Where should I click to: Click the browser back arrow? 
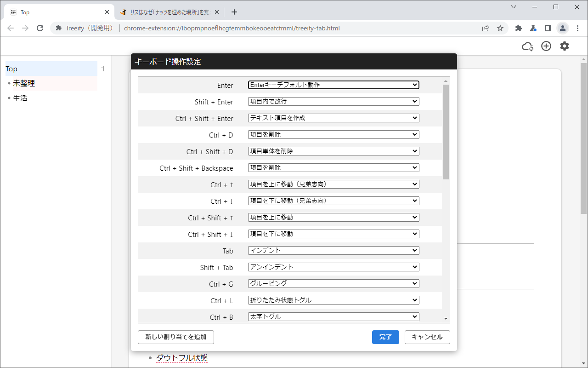11,28
